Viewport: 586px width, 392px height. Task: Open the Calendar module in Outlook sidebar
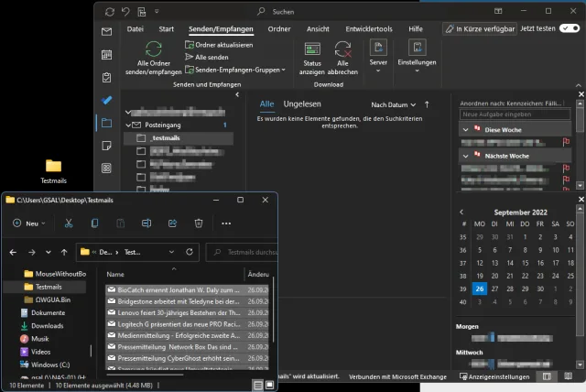[x=107, y=54]
